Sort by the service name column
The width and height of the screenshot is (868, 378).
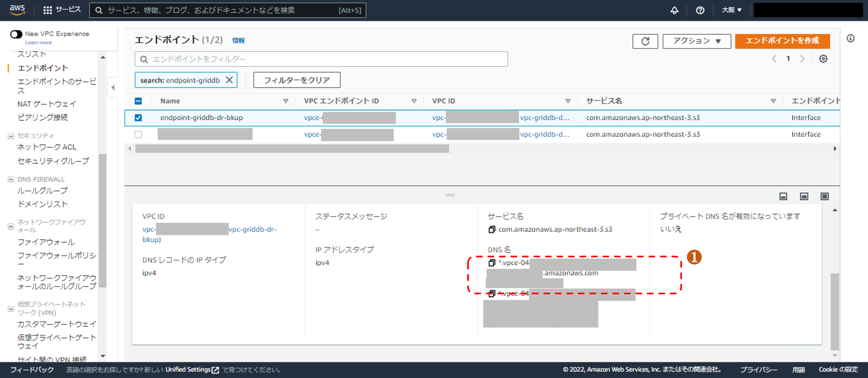(773, 101)
